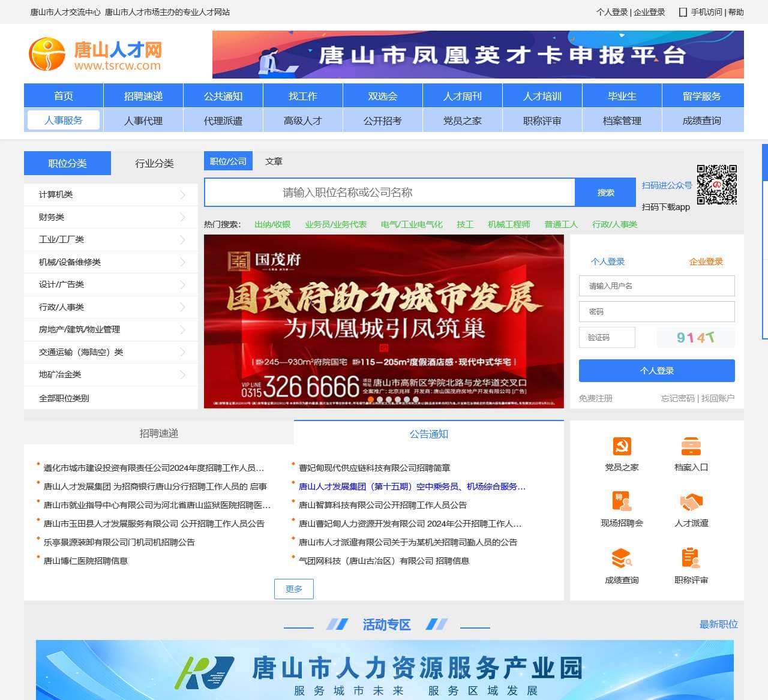
Task: Expand the 交通运输（海陆空）类 category
Action: pos(111,352)
